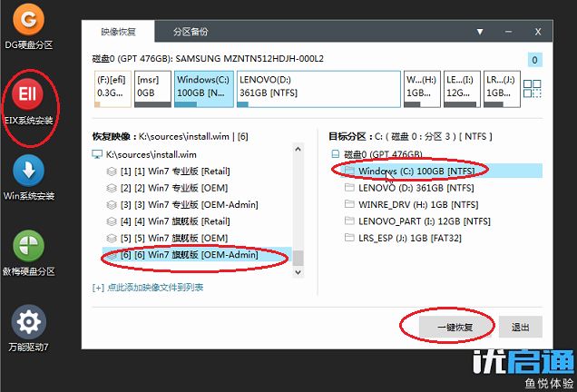
Task: Click the image icon of Win7 旗舰版 [OEM]
Action: tap(112, 238)
